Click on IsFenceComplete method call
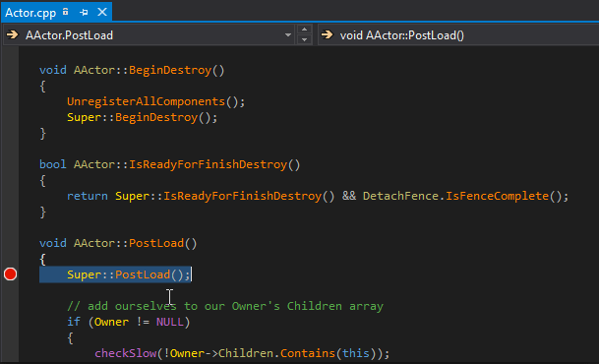599x364 pixels. (x=497, y=196)
